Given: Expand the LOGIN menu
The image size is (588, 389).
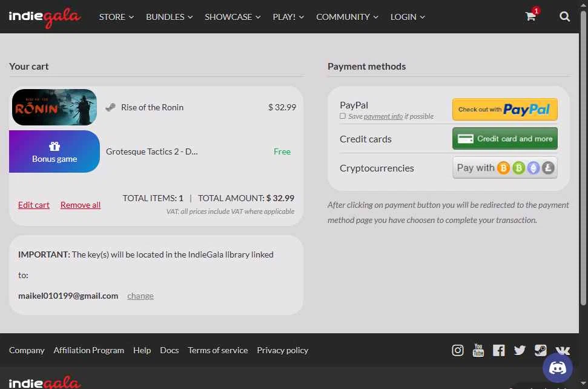Looking at the screenshot, I should pyautogui.click(x=408, y=17).
